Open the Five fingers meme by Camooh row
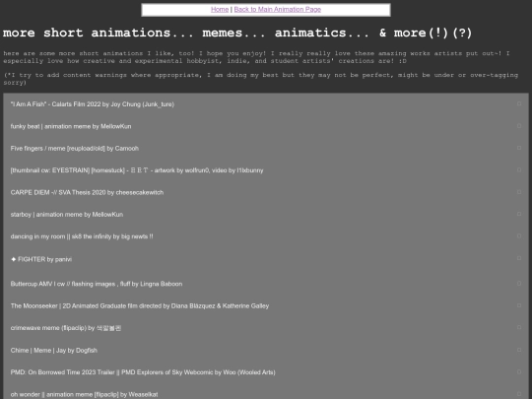 coord(266,148)
